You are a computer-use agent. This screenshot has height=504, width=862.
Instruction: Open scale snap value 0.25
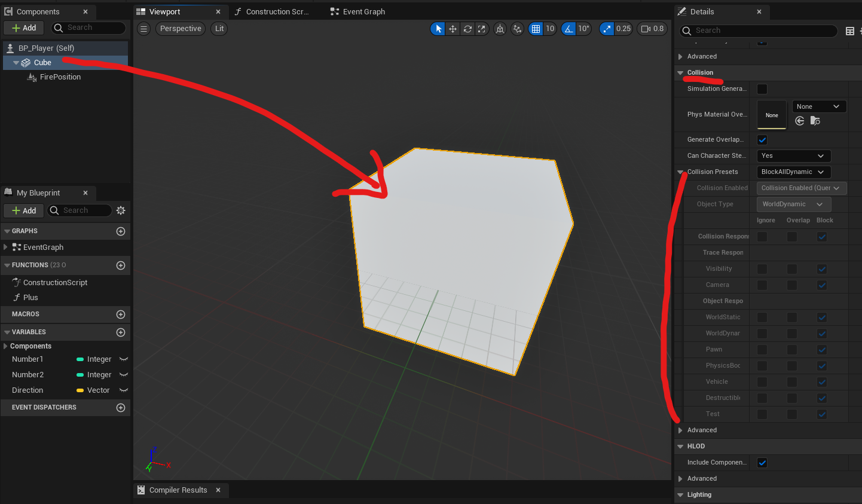click(623, 29)
